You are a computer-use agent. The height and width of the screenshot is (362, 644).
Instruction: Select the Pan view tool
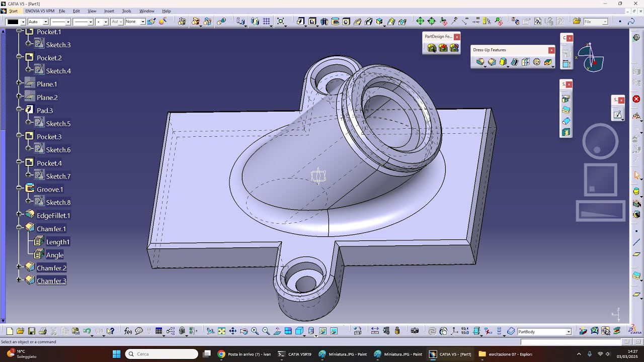click(232, 331)
